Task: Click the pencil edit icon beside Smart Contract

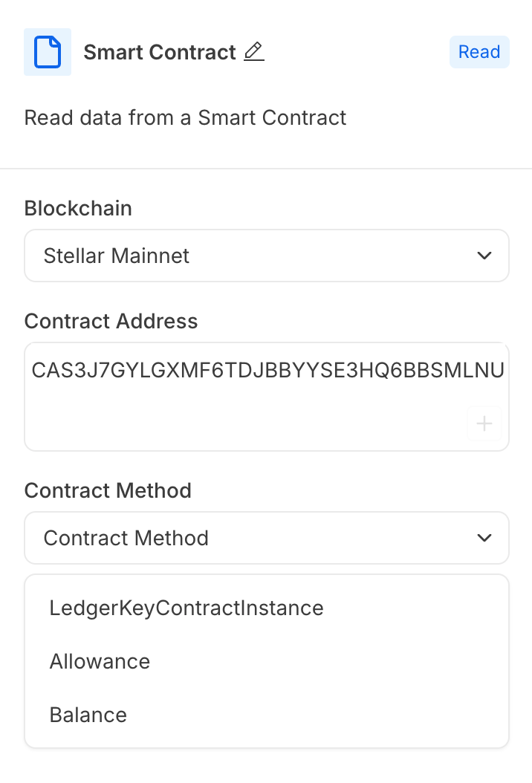Action: tap(254, 51)
